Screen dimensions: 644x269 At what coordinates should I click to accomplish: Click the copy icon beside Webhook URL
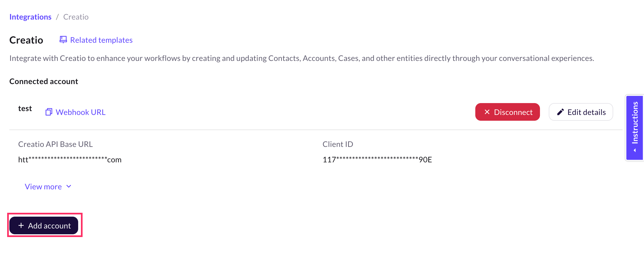[49, 112]
